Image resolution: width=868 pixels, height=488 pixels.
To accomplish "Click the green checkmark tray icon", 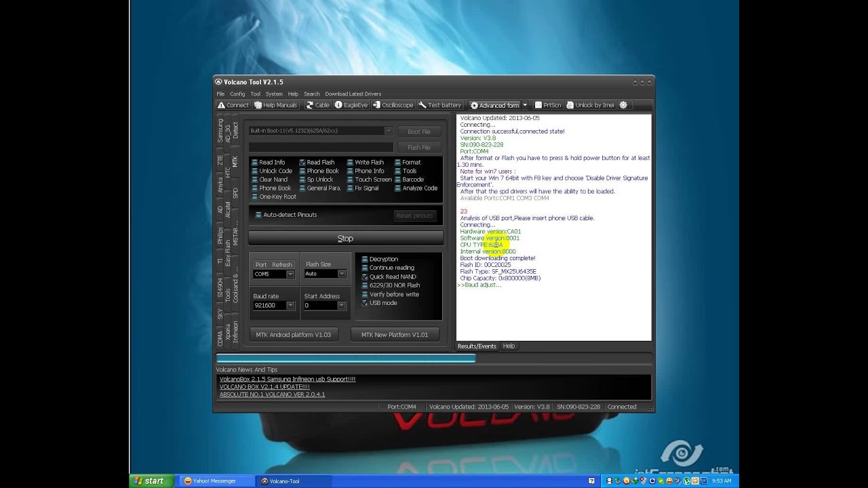I will pyautogui.click(x=660, y=481).
